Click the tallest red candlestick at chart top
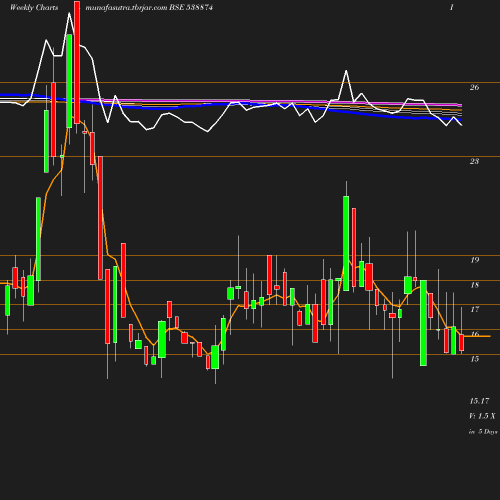This screenshot has width=500, height=500. 77,62
